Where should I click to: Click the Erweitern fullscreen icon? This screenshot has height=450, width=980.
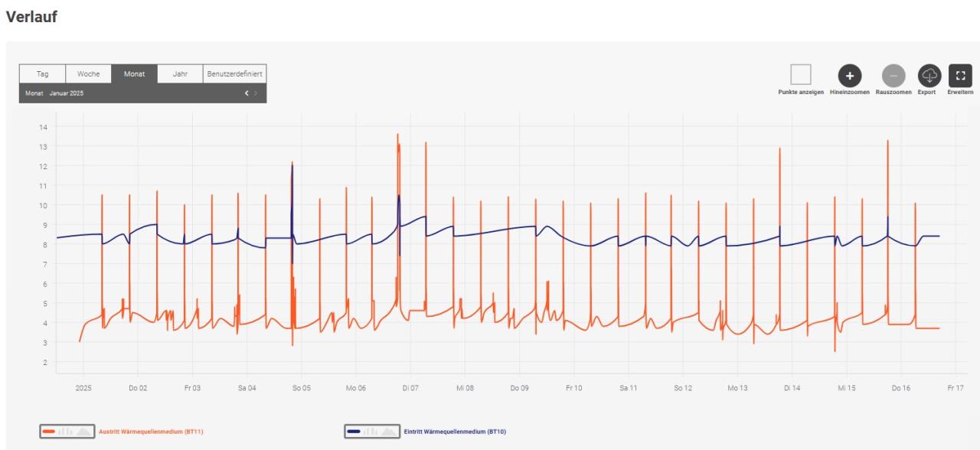pyautogui.click(x=960, y=75)
